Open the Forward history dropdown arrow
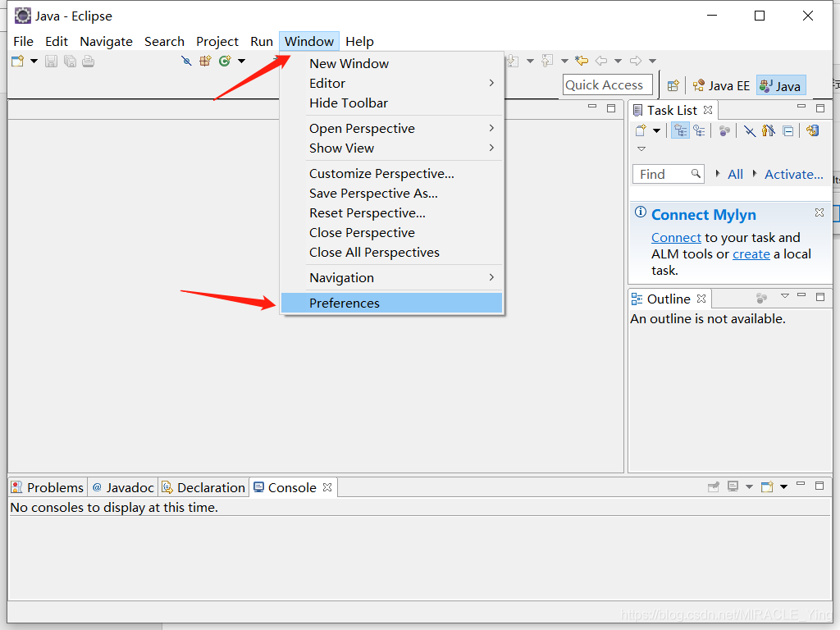Viewport: 840px width, 630px height. pos(652,61)
